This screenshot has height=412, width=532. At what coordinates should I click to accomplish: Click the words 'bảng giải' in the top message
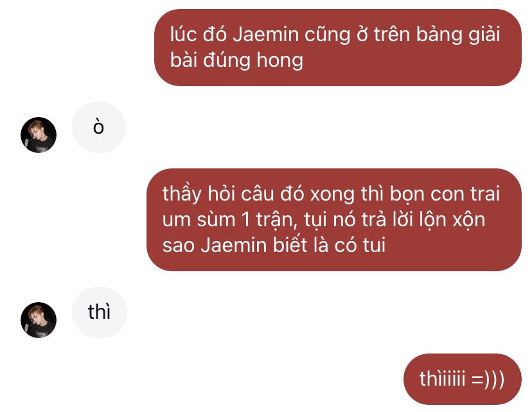[458, 35]
